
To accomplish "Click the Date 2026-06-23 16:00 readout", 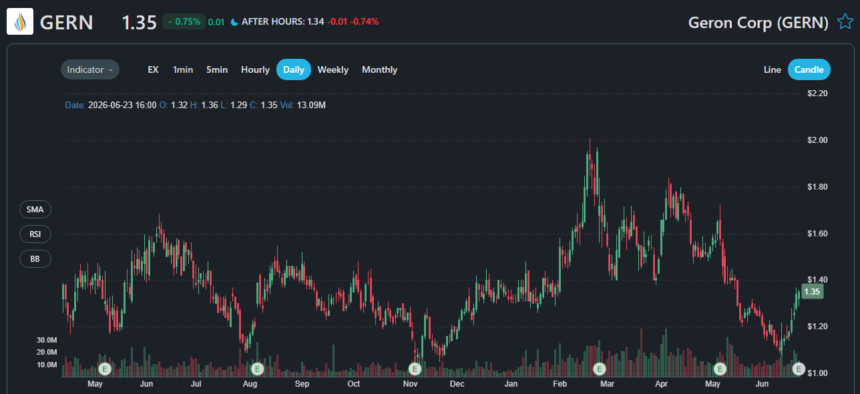I will coord(111,105).
